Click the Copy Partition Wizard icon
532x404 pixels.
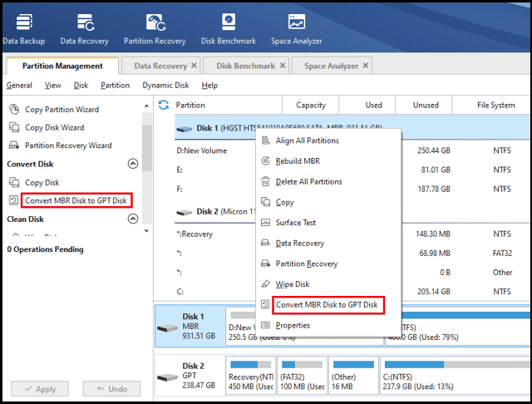pos(14,109)
